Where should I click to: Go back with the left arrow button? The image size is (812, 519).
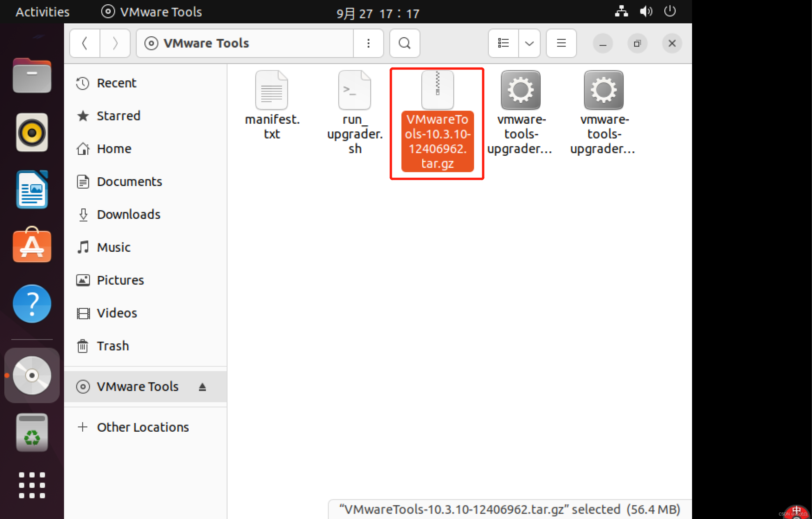pyautogui.click(x=85, y=43)
